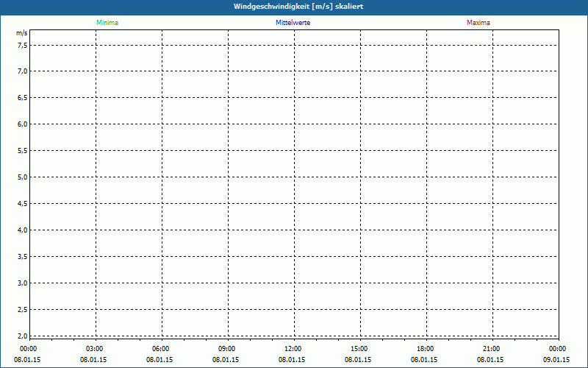Click the m/s unit label on axis
Viewport: 588px width, 368px height.
pyautogui.click(x=22, y=33)
